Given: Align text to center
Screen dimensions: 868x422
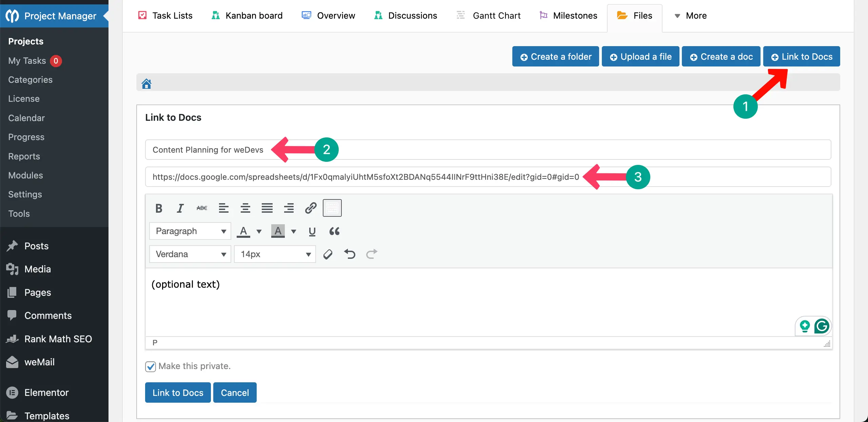Looking at the screenshot, I should (x=245, y=208).
